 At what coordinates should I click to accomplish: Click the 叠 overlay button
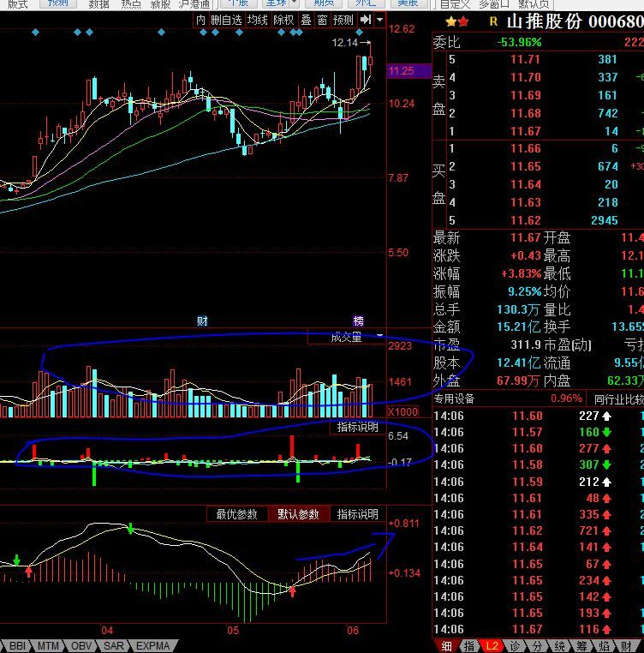click(306, 20)
